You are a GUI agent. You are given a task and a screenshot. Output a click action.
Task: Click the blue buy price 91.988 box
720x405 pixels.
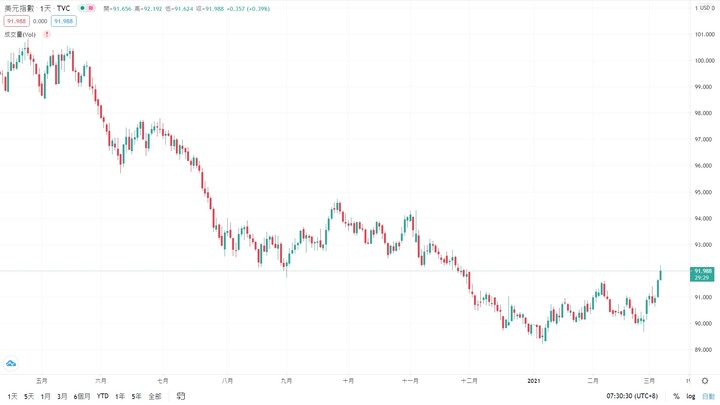[x=63, y=20]
